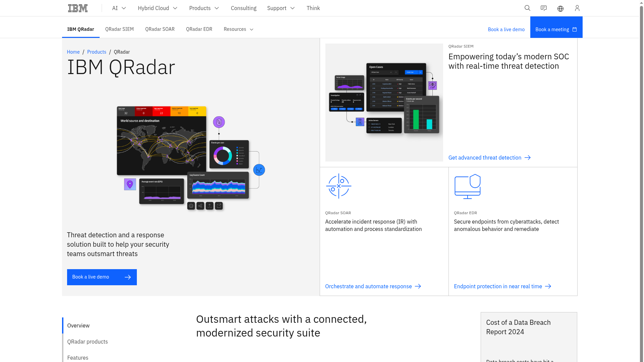This screenshot has height=362, width=644.
Task: Go to Products breadcrumb link
Action: tap(97, 52)
